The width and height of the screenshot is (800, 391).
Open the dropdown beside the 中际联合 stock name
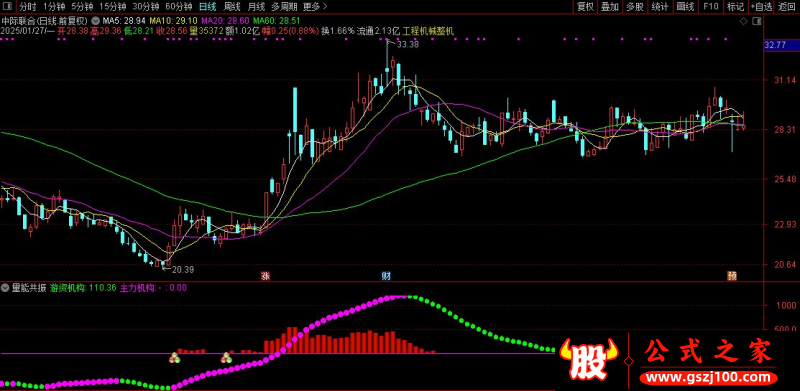tap(95, 21)
